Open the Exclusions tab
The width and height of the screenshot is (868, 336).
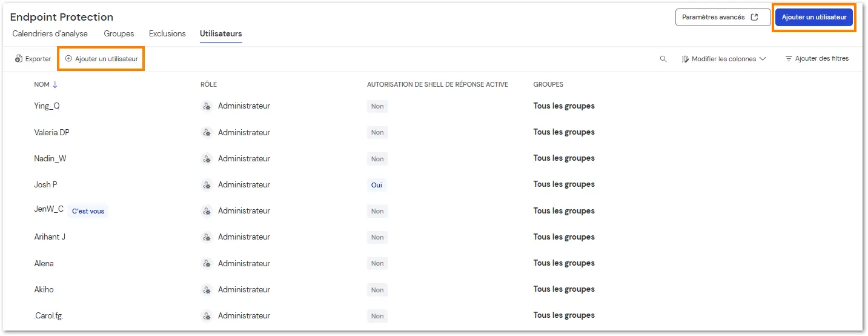point(167,33)
